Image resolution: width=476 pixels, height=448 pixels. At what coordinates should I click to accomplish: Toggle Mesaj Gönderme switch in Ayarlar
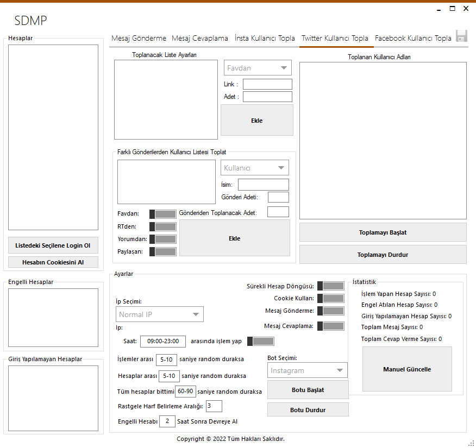coord(330,311)
